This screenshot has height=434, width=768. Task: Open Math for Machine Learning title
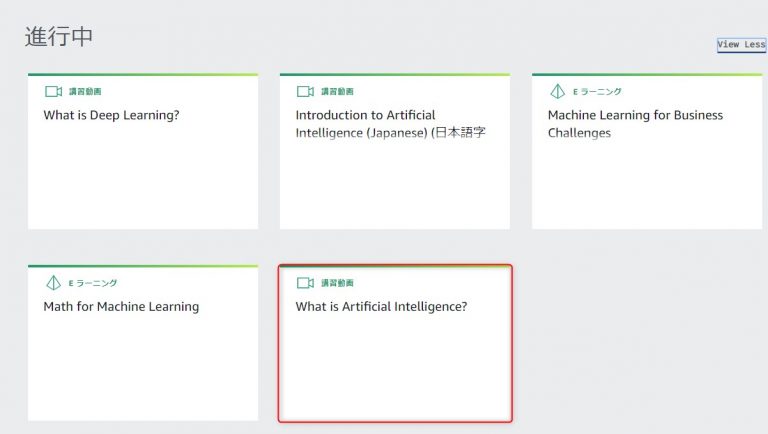tap(121, 307)
